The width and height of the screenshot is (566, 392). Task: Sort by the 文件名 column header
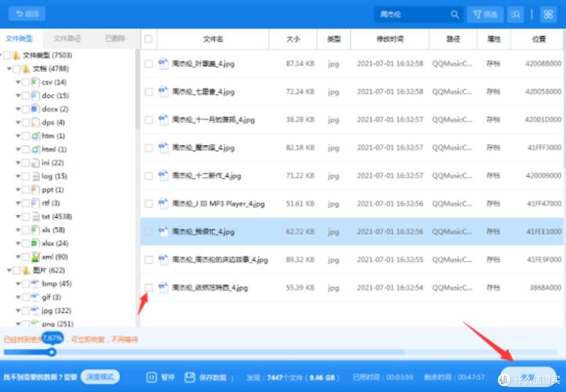(x=213, y=39)
